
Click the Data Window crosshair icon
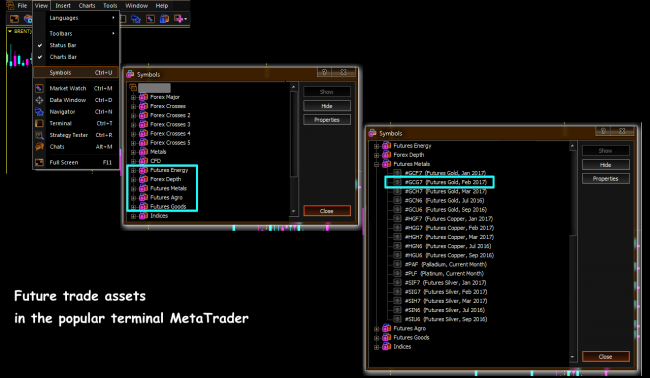(x=39, y=100)
